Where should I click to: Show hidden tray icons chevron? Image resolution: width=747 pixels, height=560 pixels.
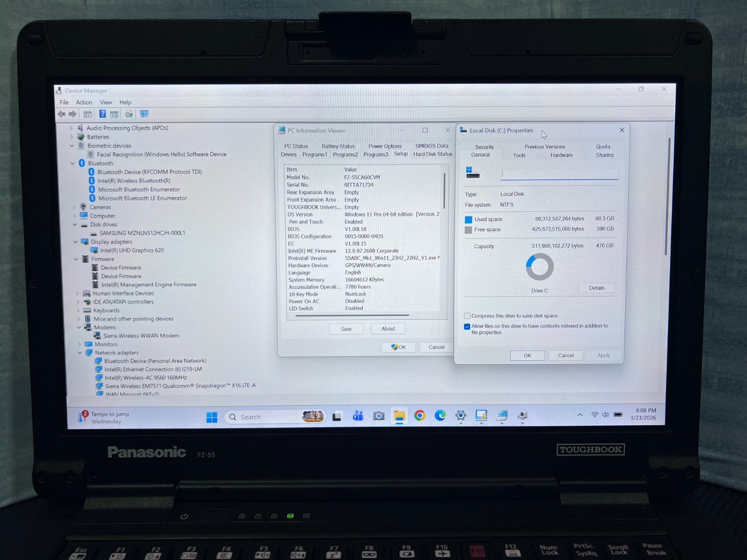(x=580, y=414)
